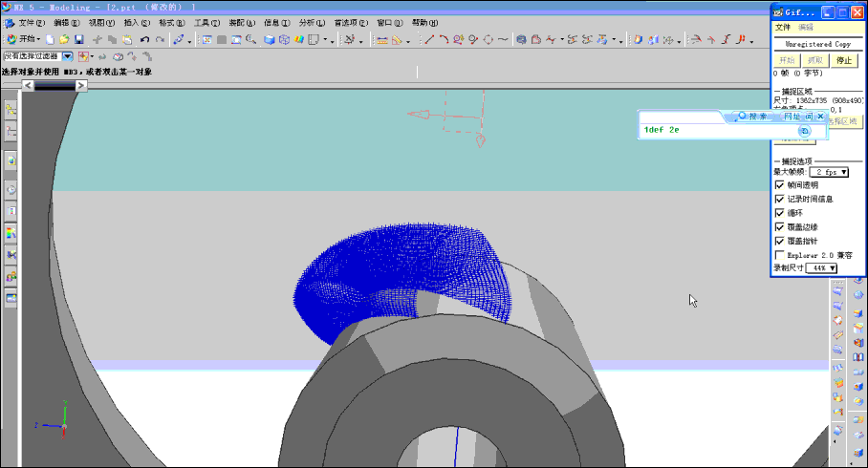Click the Line sketch tool icon
The image size is (868, 468).
pyautogui.click(x=429, y=39)
